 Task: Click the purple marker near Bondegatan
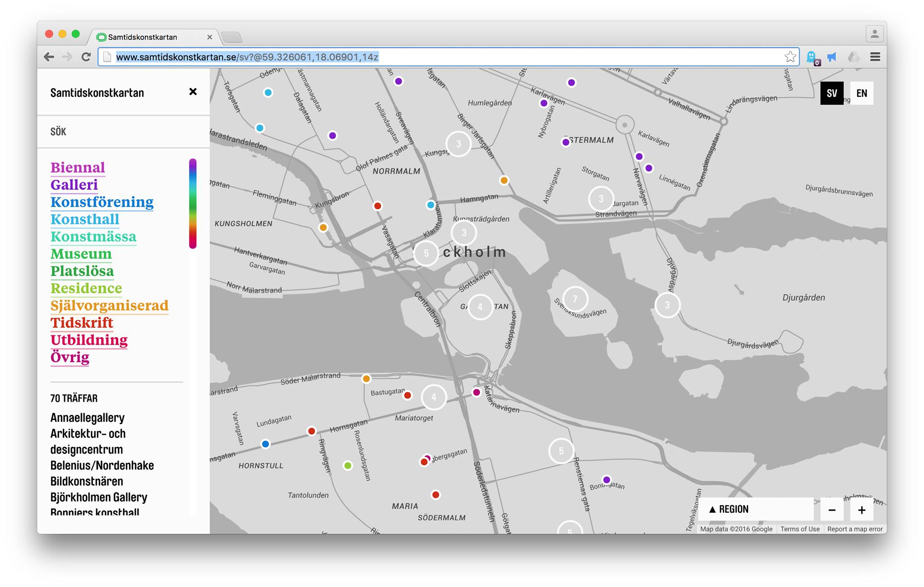(x=606, y=480)
